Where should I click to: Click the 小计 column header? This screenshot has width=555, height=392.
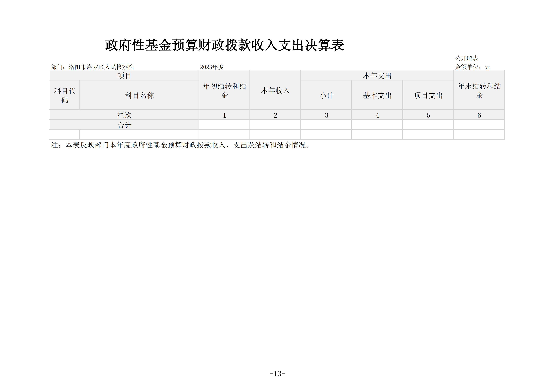327,95
